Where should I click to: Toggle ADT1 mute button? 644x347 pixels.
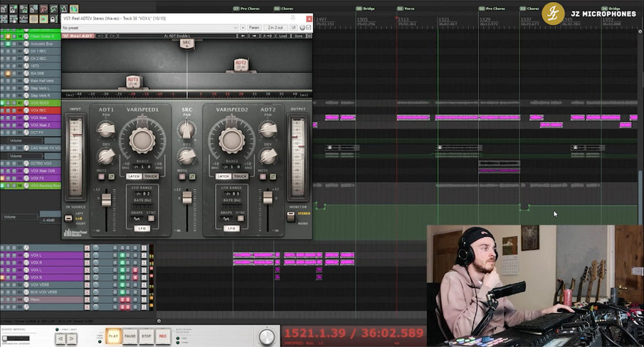101,176
